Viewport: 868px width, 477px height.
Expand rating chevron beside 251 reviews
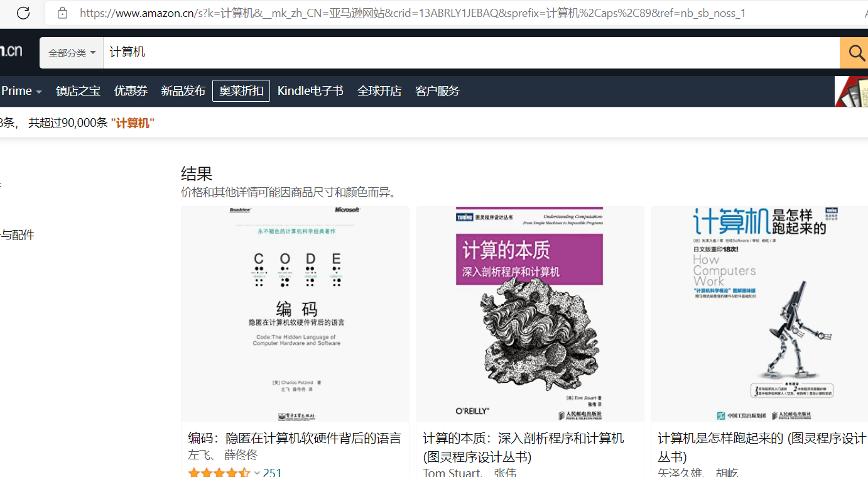click(257, 473)
